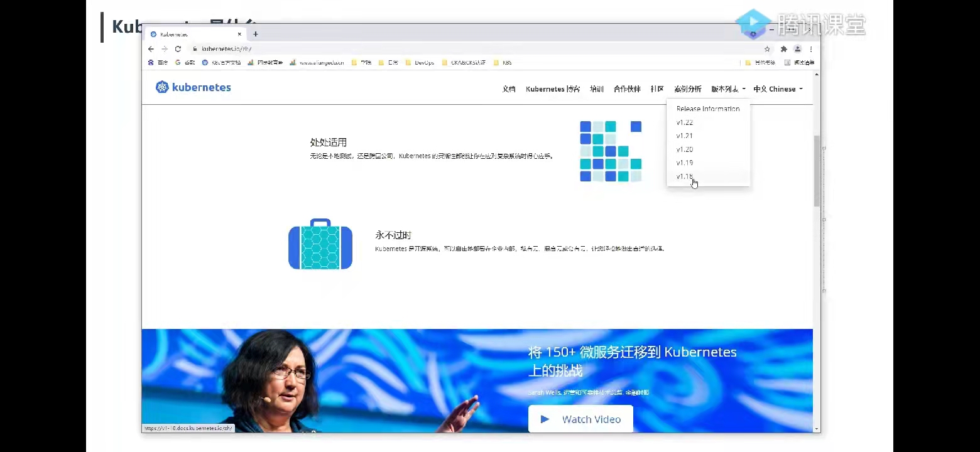Click the browser forward arrow
The image size is (980, 452).
point(165,49)
